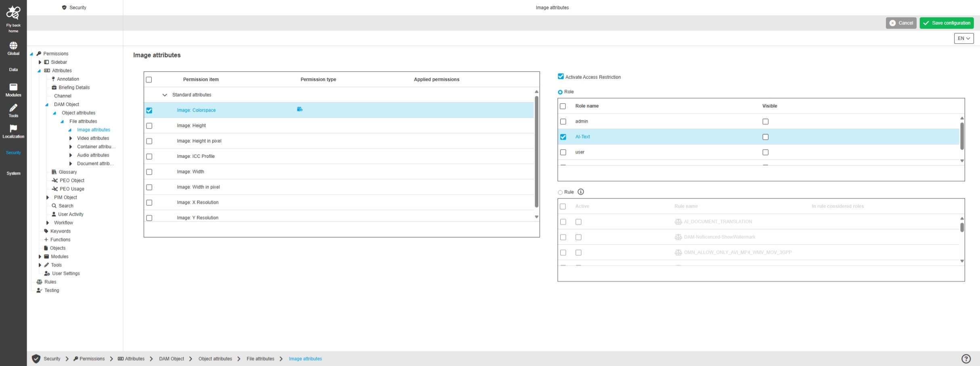Select the Rule radio button
The width and height of the screenshot is (980, 366).
[560, 192]
